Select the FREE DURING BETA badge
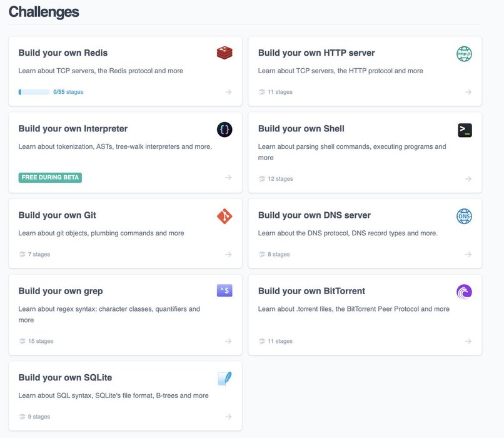 click(50, 177)
